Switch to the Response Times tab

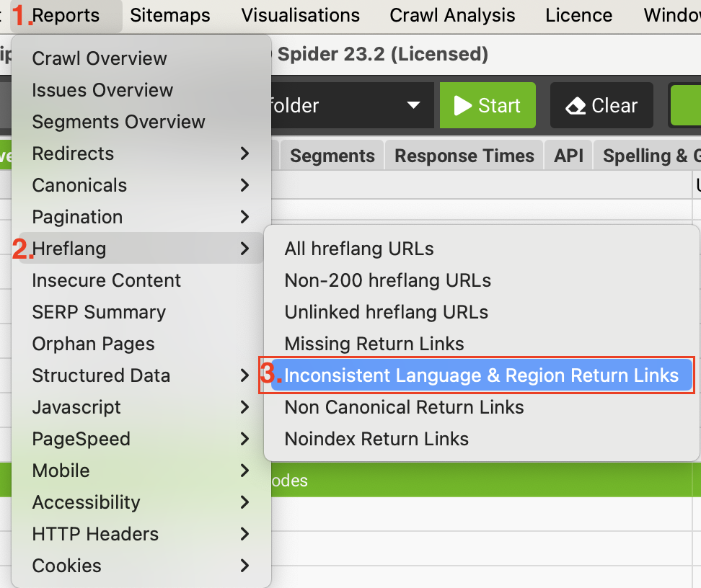[464, 156]
